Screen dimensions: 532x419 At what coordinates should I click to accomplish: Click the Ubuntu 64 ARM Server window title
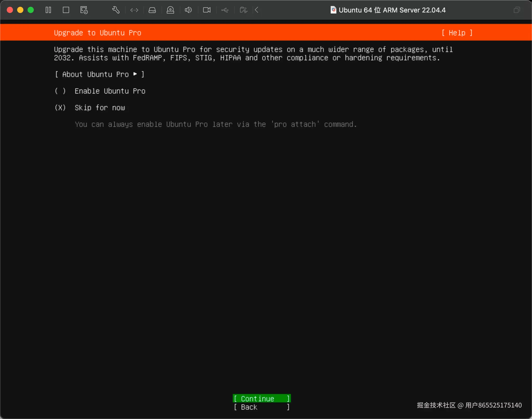coord(392,10)
